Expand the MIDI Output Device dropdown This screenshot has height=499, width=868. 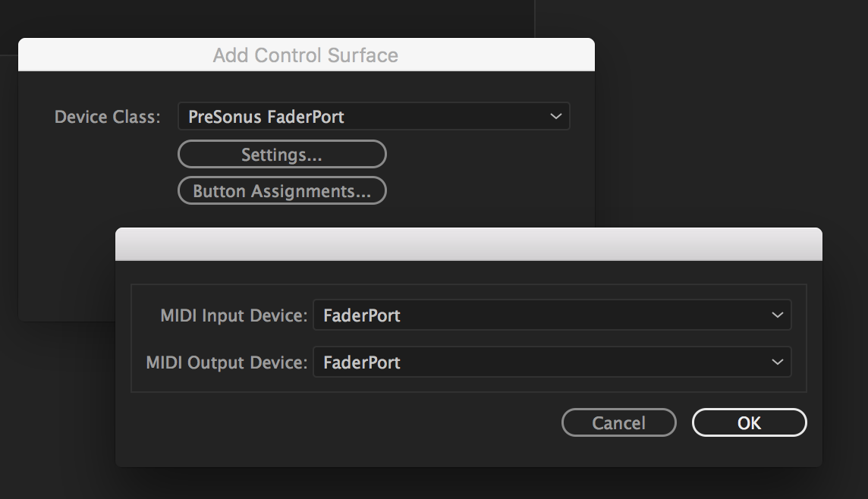(x=552, y=362)
